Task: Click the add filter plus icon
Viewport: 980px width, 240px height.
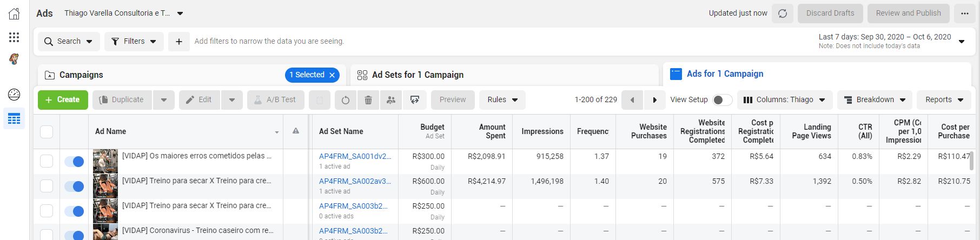Action: 179,42
